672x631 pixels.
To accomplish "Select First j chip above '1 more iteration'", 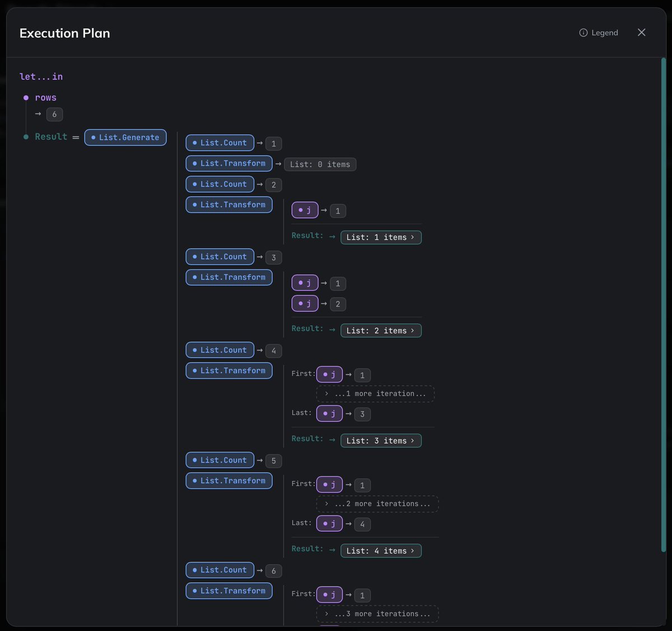I will 329,375.
